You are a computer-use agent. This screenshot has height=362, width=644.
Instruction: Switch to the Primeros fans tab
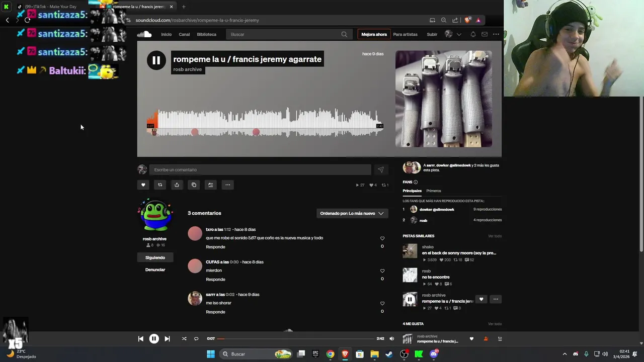pos(434,191)
